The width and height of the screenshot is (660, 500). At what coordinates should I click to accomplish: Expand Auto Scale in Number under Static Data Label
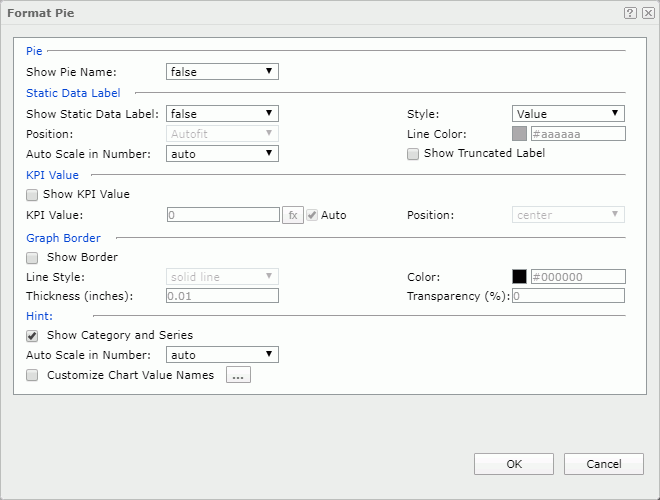[x=222, y=154]
